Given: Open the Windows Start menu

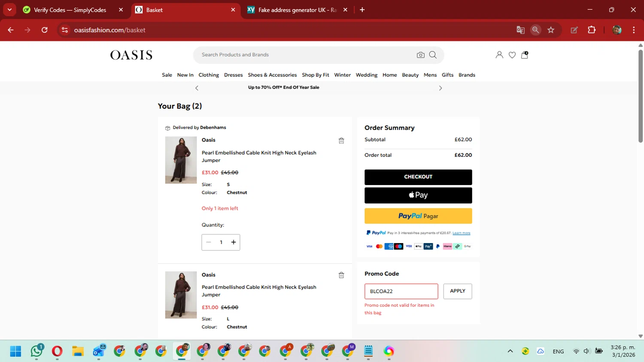Looking at the screenshot, I should coord(15,351).
